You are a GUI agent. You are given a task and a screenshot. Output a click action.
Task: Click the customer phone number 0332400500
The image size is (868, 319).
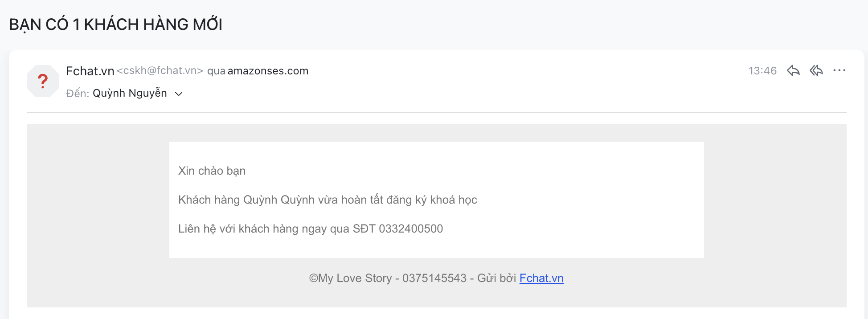tap(410, 229)
